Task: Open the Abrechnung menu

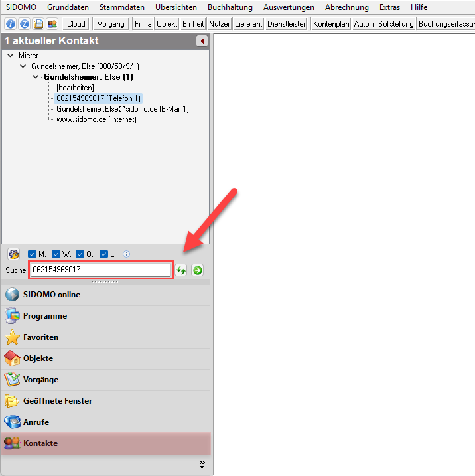Action: 347,7
